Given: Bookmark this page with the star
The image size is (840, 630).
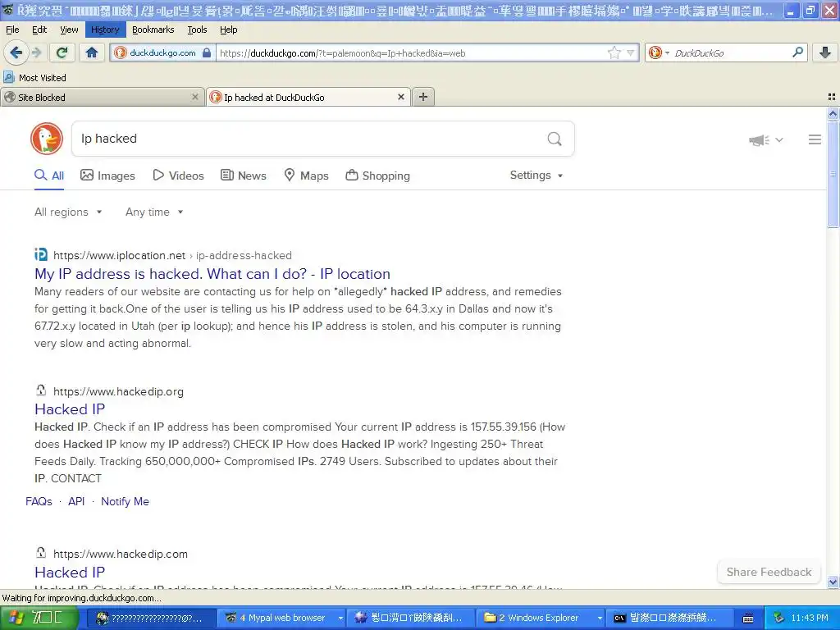Looking at the screenshot, I should pyautogui.click(x=614, y=52).
